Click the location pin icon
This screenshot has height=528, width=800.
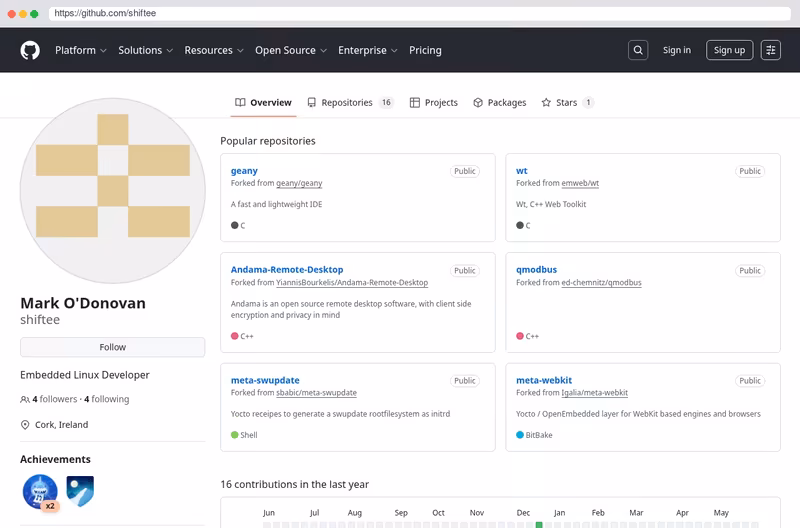24,425
